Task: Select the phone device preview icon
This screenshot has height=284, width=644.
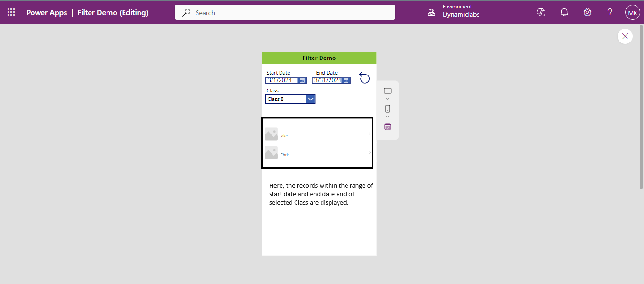Action: (388, 109)
